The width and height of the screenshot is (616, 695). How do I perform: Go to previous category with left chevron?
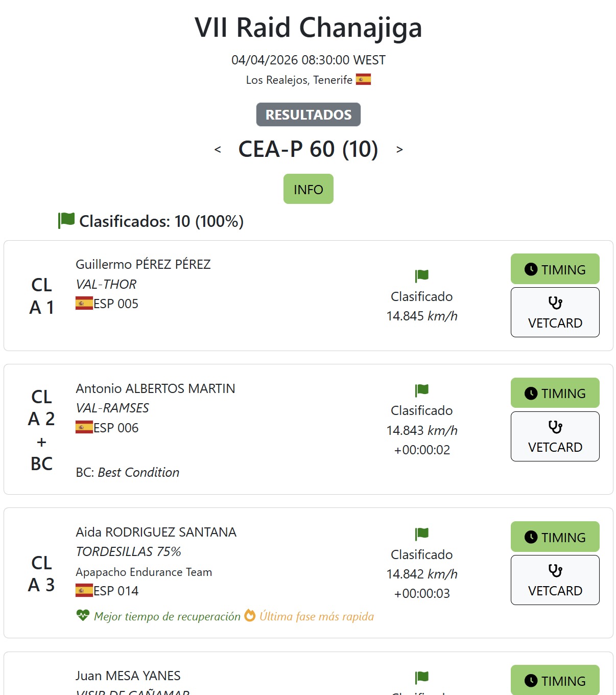pos(218,150)
